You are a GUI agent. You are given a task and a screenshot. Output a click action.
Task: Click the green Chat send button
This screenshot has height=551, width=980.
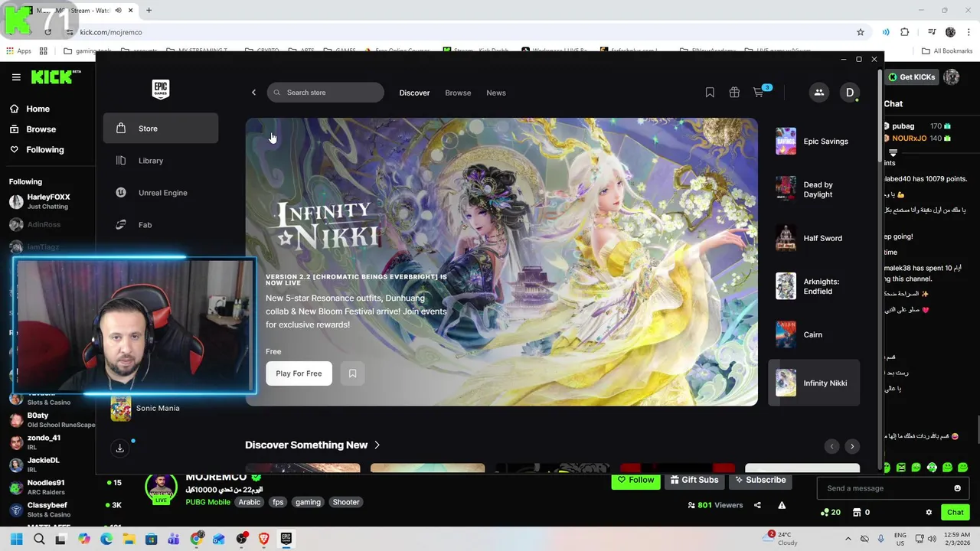(955, 513)
